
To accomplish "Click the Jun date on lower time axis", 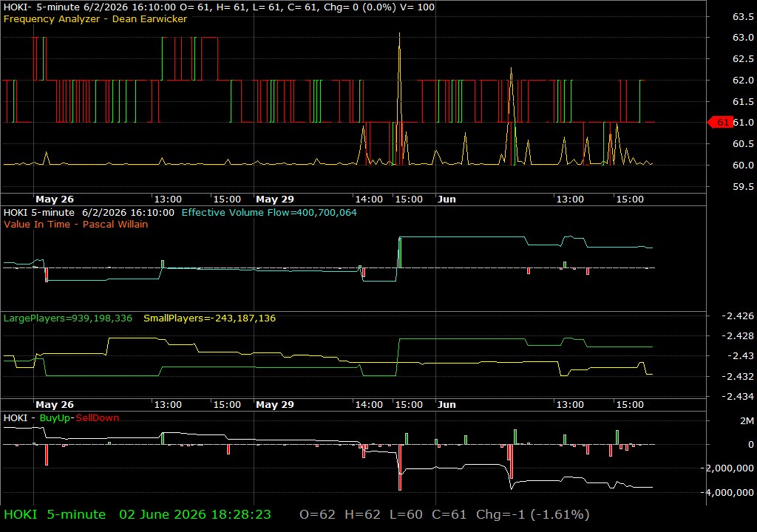I will (447, 405).
